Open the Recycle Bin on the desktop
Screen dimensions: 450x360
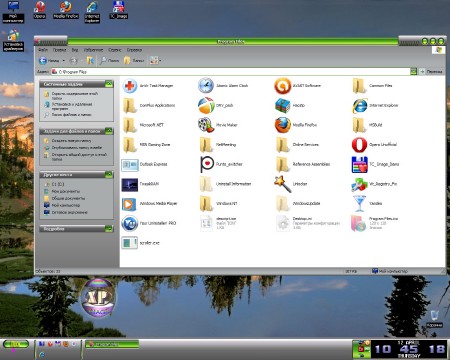click(x=434, y=319)
